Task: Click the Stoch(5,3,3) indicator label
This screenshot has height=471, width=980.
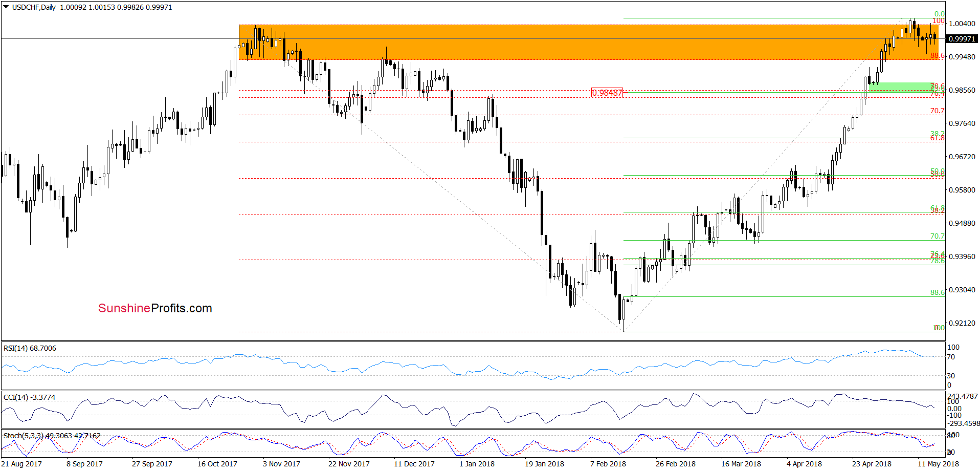Action: 52,436
